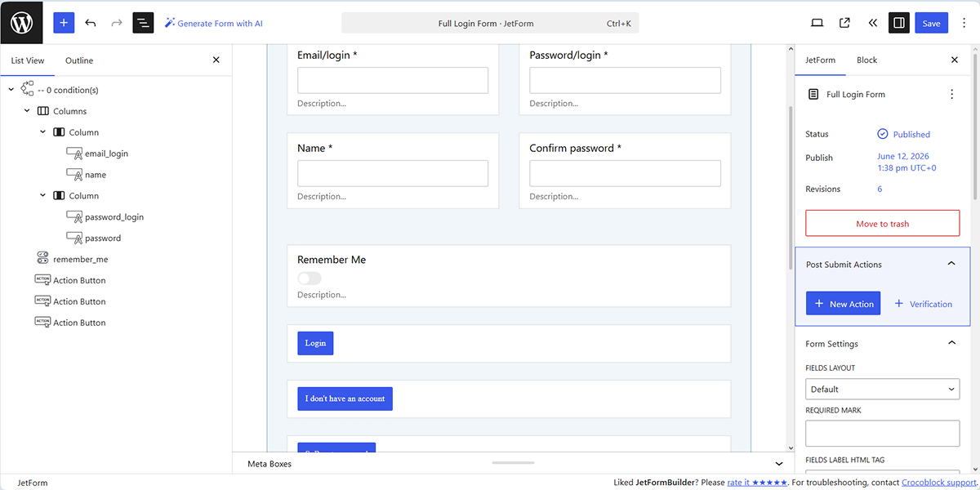Click the Meta Boxes resize handle

513,463
